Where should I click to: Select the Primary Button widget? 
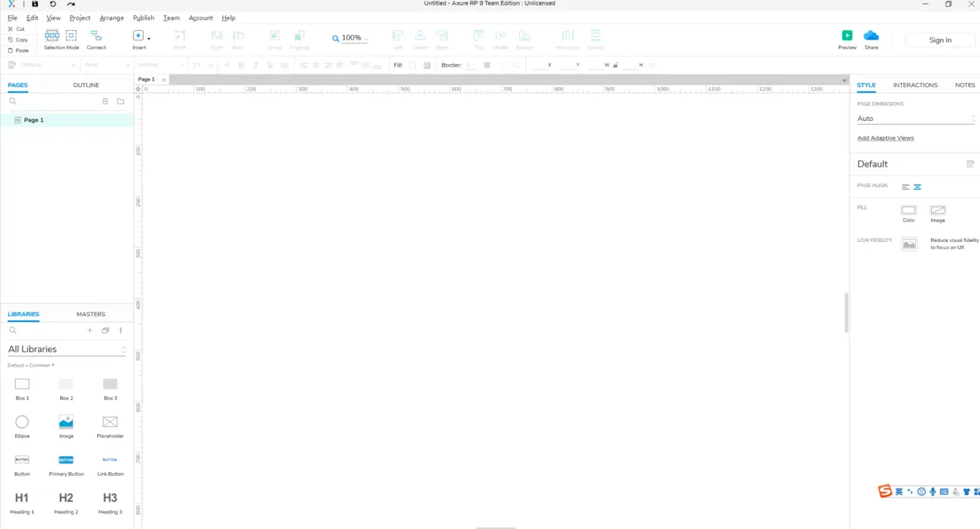[66, 464]
